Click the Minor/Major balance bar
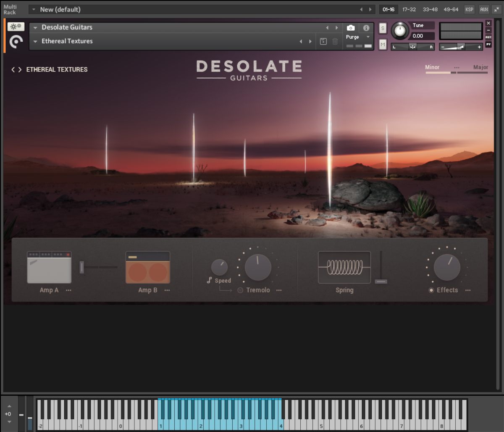Screen dimensions: 504x432 457,73
